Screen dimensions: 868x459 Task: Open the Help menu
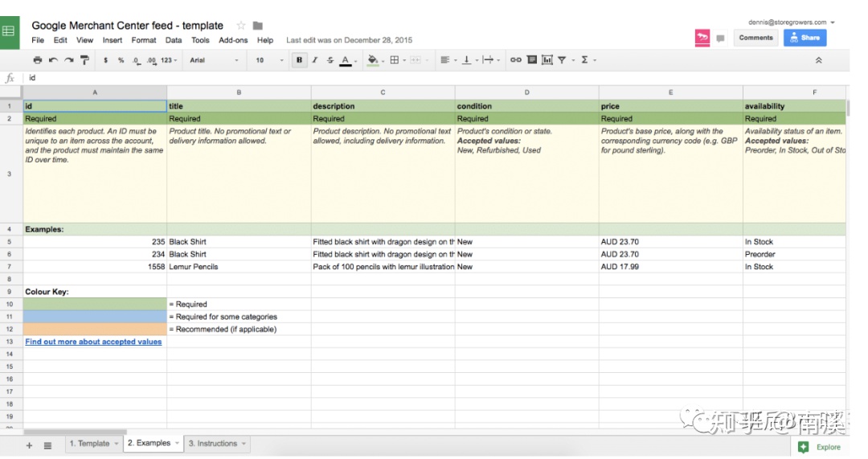(265, 40)
